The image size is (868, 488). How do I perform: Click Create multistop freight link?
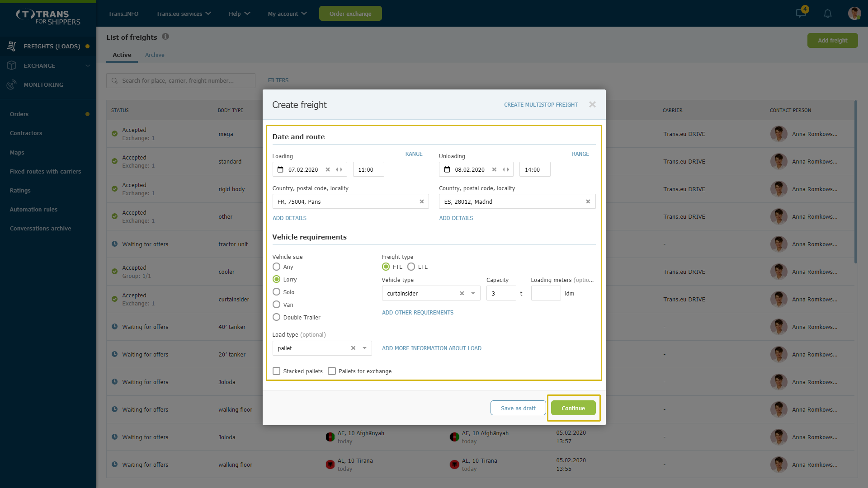tap(541, 104)
